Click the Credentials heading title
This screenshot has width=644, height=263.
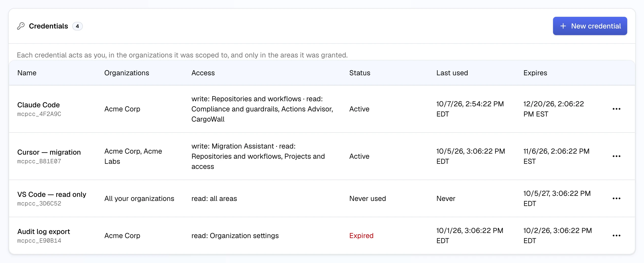pyautogui.click(x=49, y=26)
